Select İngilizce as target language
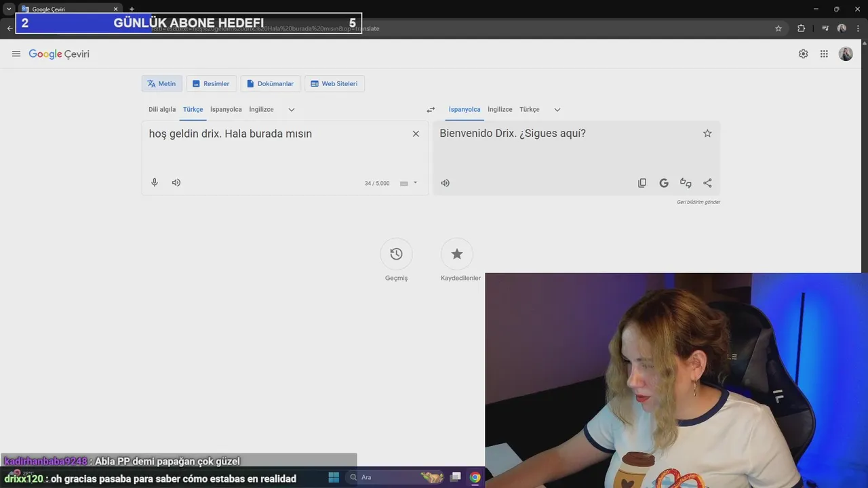This screenshot has width=868, height=488. pos(500,110)
